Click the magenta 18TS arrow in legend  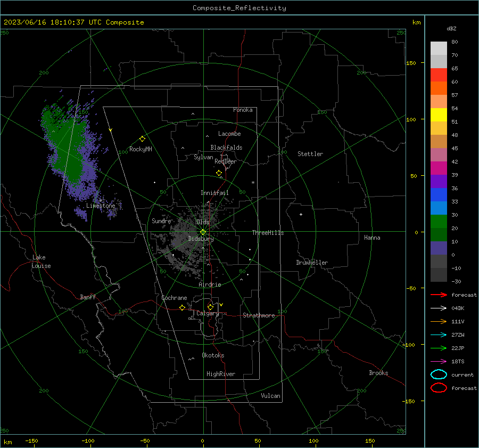pos(439,362)
